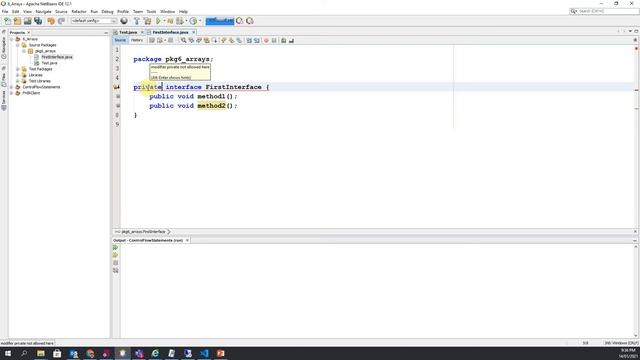Select the ControlFlowStatements project
The height and width of the screenshot is (360, 640).
pos(41,87)
